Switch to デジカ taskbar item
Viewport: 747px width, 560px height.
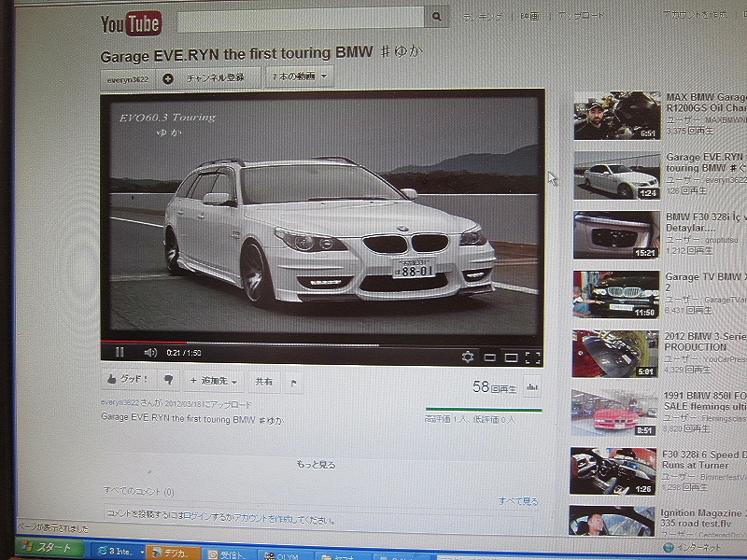tap(174, 553)
